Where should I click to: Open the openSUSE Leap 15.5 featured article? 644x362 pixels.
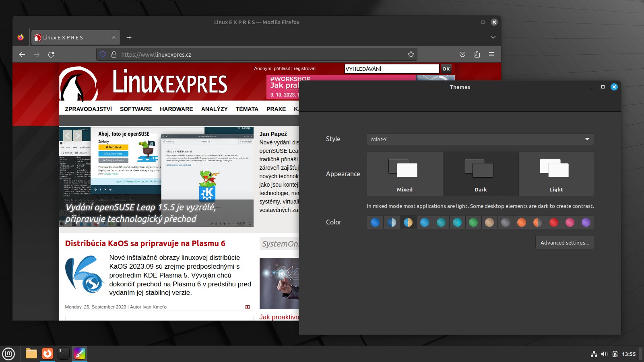point(141,213)
